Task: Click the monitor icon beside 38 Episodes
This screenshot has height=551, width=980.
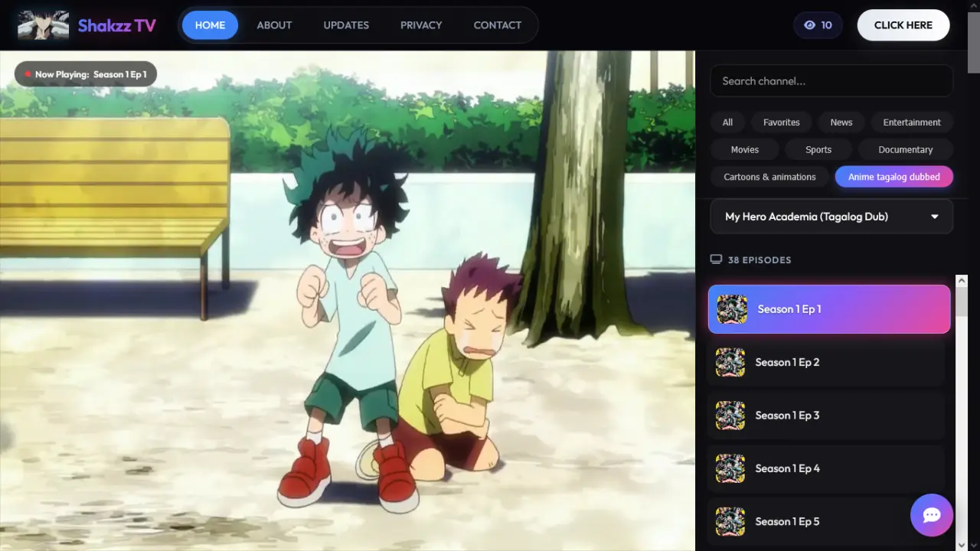Action: [x=716, y=259]
